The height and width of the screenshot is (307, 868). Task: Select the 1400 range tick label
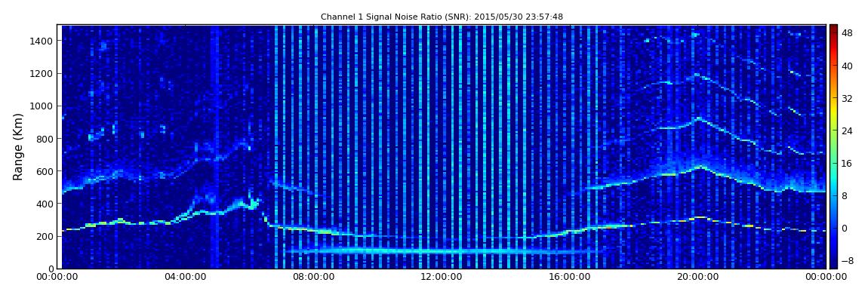(42, 41)
